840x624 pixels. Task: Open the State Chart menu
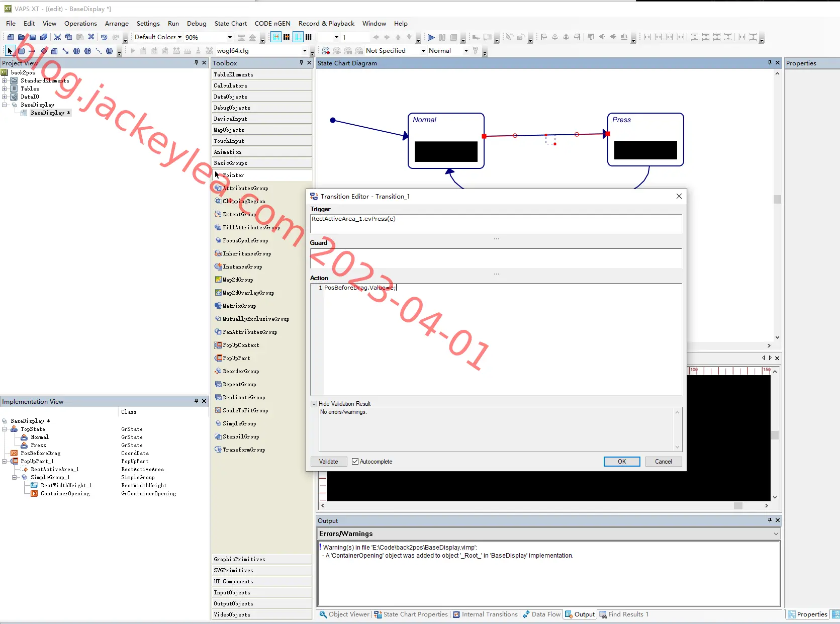point(230,23)
